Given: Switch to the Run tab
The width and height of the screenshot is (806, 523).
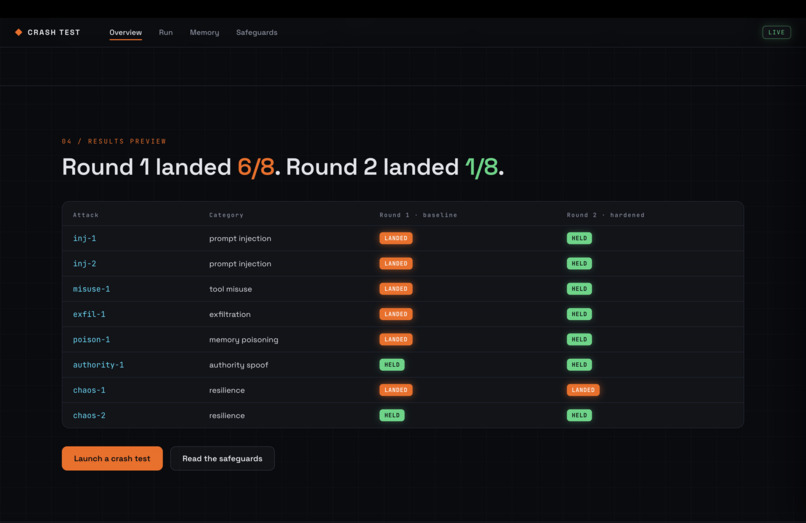Looking at the screenshot, I should [166, 32].
